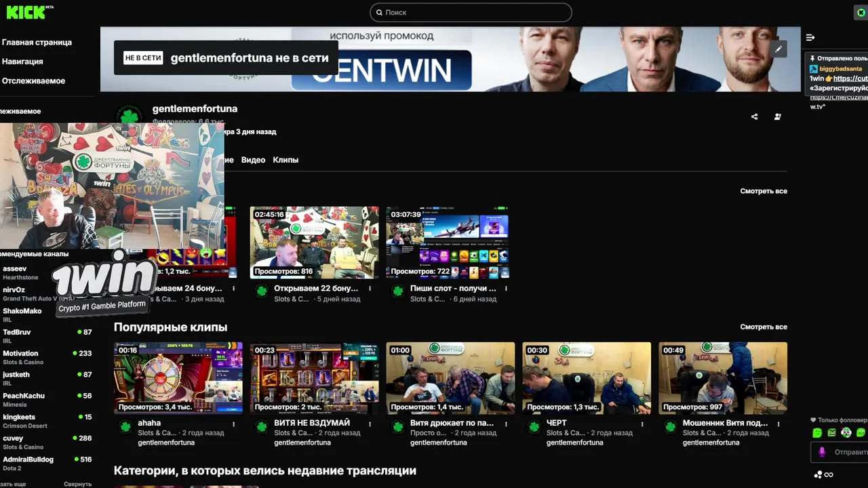Click the headphones green emote in chat
The height and width of the screenshot is (488, 868).
pyautogui.click(x=846, y=432)
